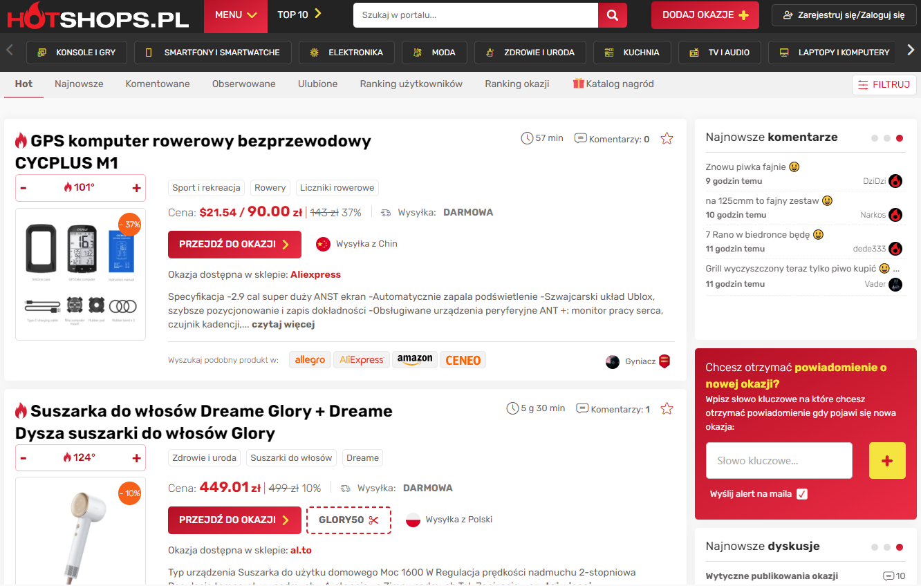921x588 pixels.
Task: Search similar product on AliExpress
Action: click(362, 360)
